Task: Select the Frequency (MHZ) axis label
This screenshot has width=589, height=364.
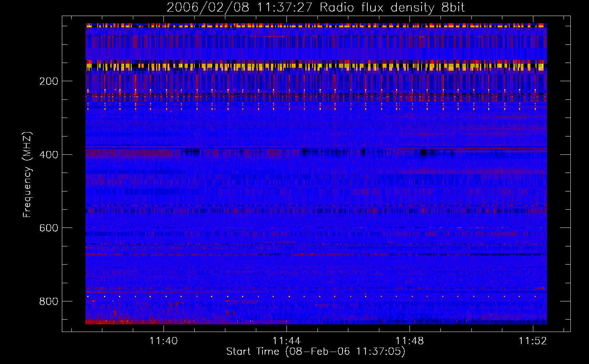Action: pyautogui.click(x=27, y=174)
